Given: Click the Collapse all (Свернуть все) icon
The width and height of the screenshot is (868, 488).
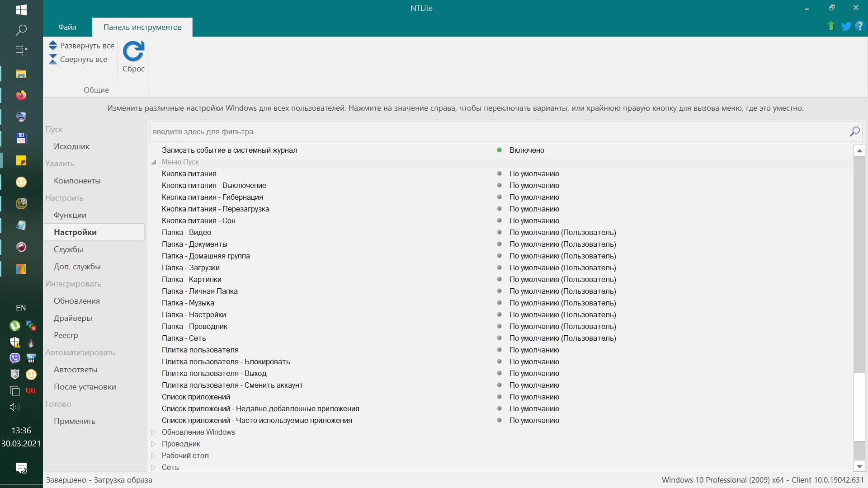Looking at the screenshot, I should tap(53, 59).
